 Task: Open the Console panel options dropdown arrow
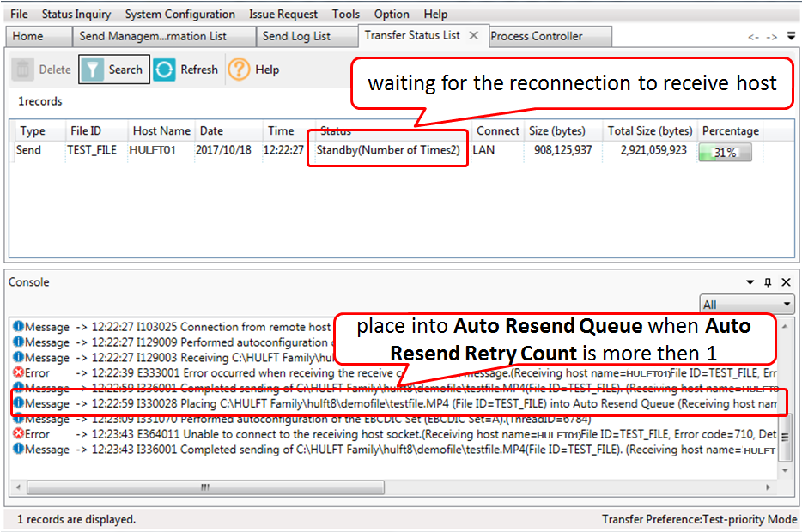click(x=750, y=282)
